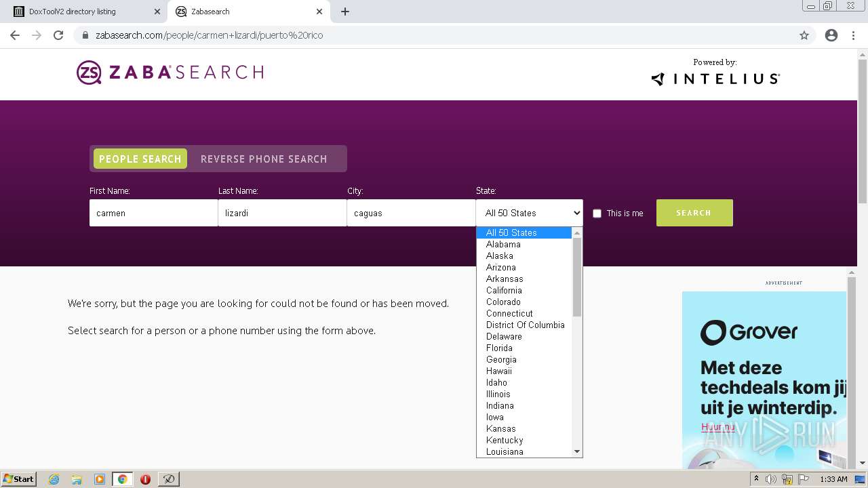Select Alaska from the state list
Viewport: 868px width, 488px height.
pos(524,256)
